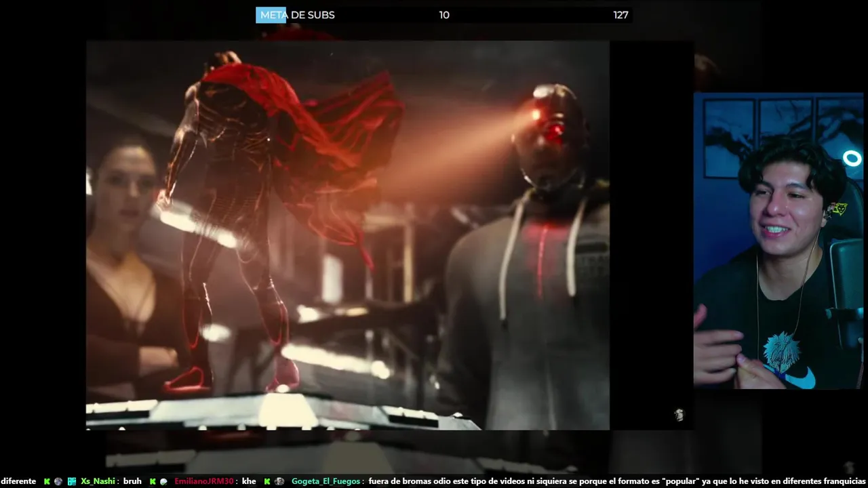Click the 'fuera de bromas odio' chat message
Viewport: 868px width, 488px height.
click(x=617, y=481)
